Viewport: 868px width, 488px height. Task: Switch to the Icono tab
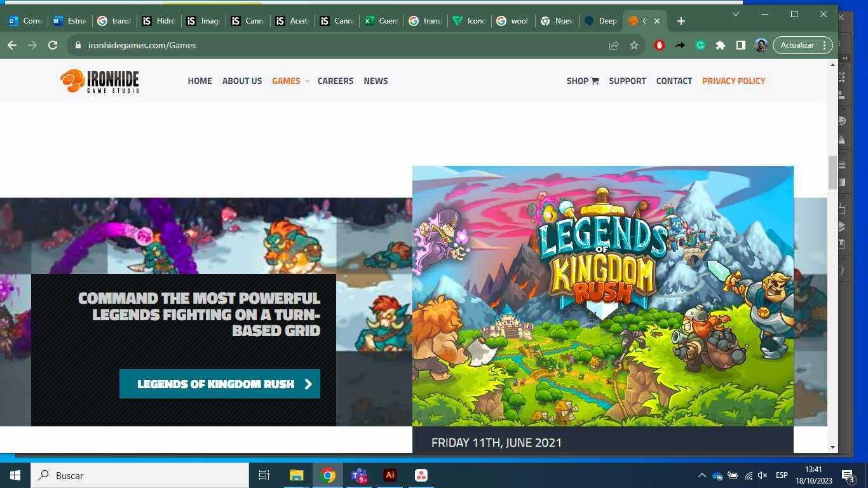tap(470, 21)
